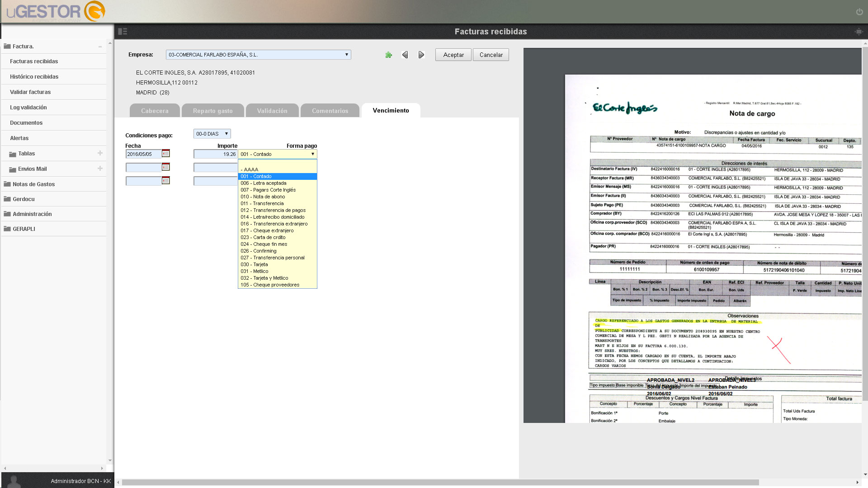This screenshot has height=488, width=868.
Task: Click the green puzzle piece add icon
Action: click(x=388, y=55)
